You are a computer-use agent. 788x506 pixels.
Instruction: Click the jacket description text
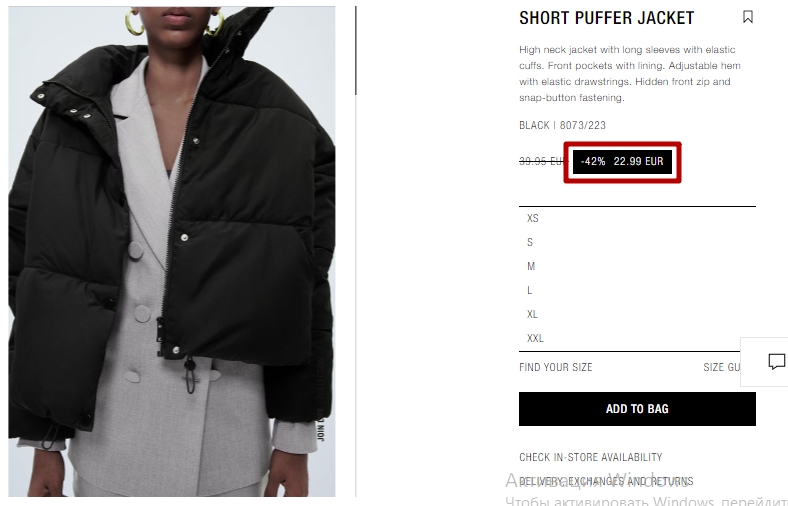630,73
